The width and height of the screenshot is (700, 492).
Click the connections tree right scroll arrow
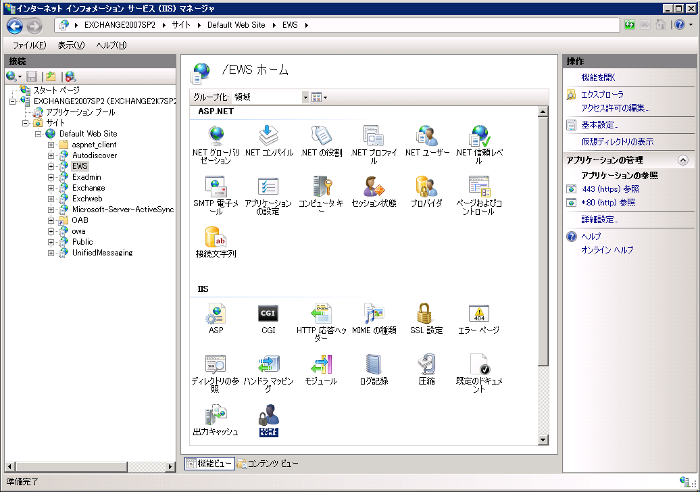point(170,467)
